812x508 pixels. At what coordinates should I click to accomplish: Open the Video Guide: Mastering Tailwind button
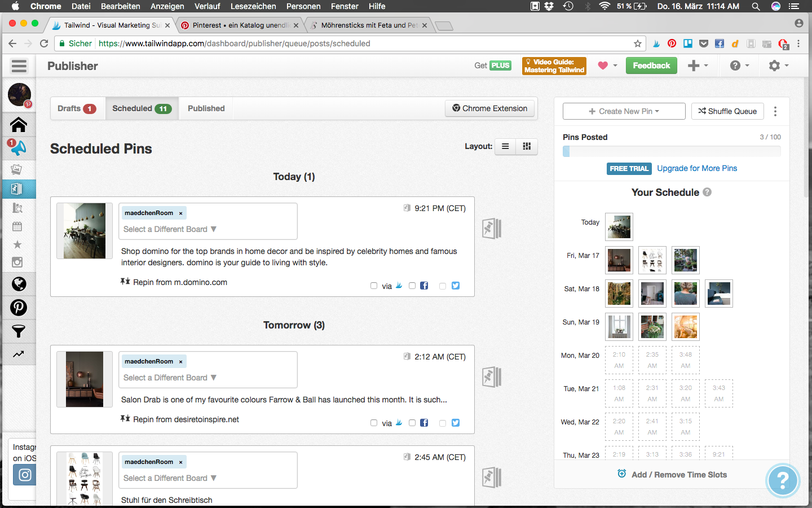click(554, 66)
